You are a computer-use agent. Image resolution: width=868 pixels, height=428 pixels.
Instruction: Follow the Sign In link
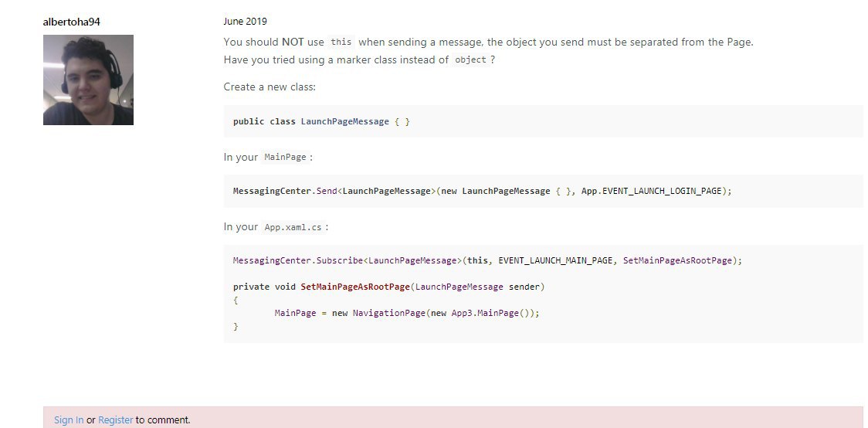point(69,420)
